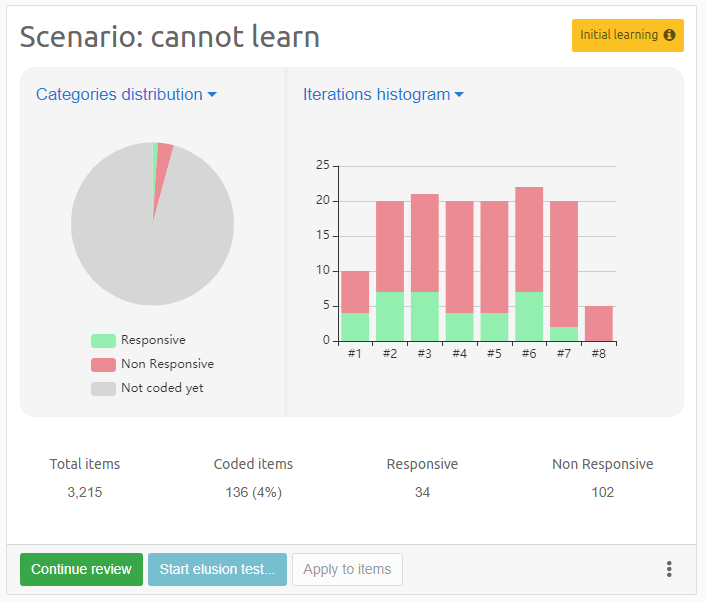Click the green segment of bar #2
705x603 pixels.
tap(390, 316)
